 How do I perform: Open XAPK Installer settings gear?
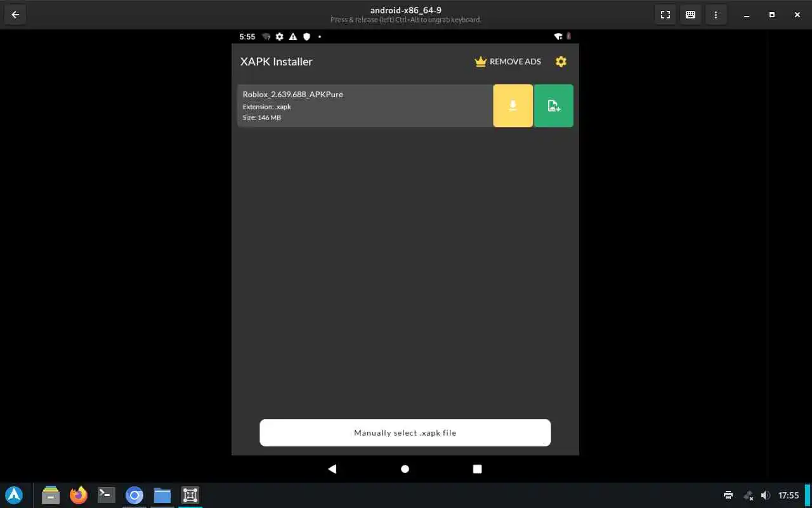(561, 62)
